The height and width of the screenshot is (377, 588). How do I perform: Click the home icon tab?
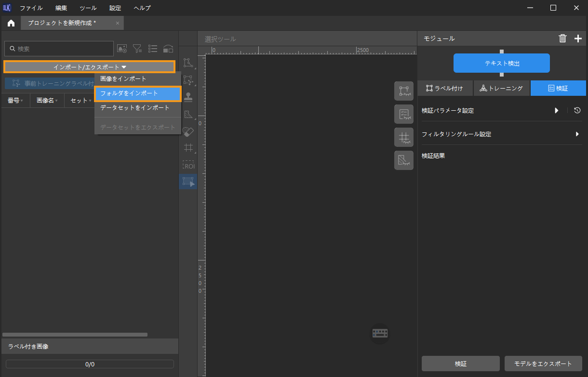tap(11, 23)
